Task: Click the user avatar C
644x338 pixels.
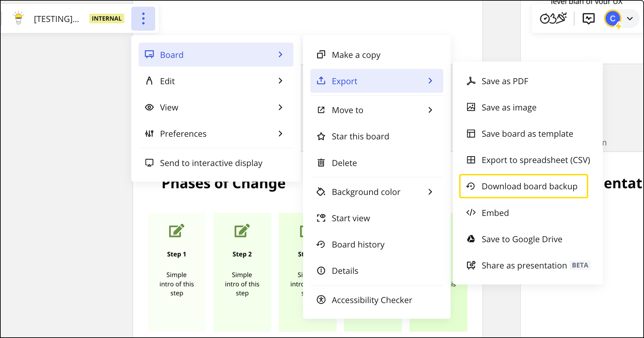Action: coord(613,19)
